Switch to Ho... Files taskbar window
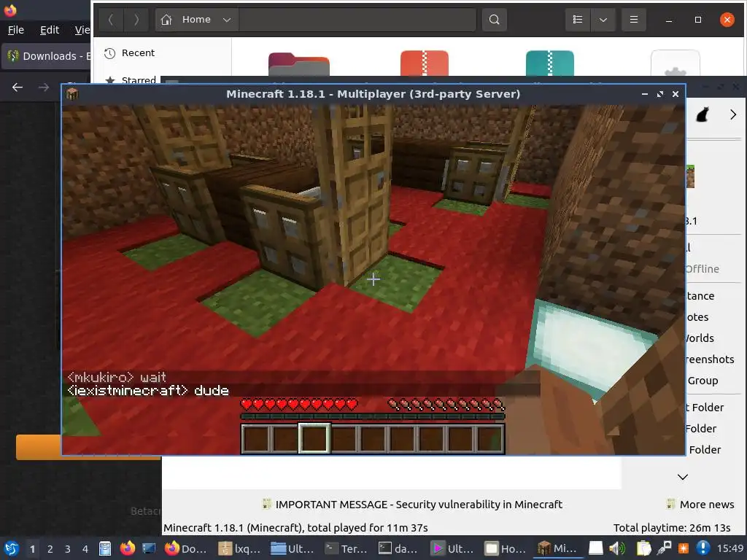 tap(506, 548)
